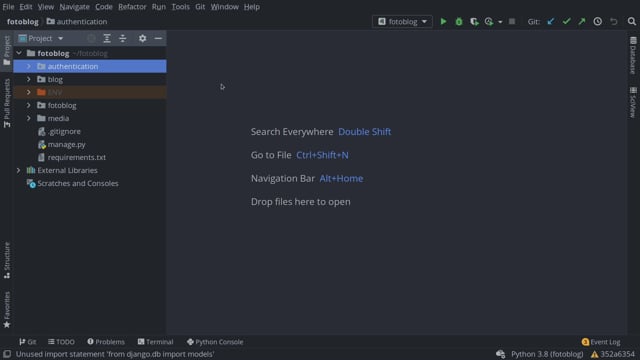Select requirements.txt file
The image size is (640, 360).
(77, 157)
